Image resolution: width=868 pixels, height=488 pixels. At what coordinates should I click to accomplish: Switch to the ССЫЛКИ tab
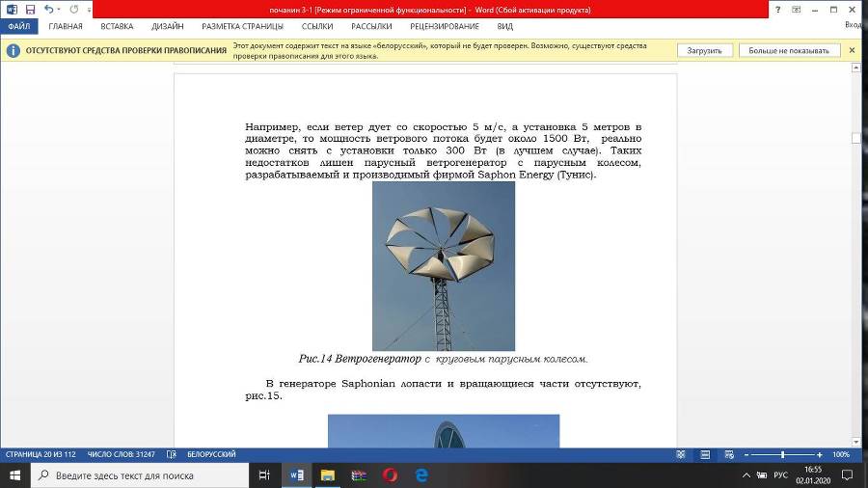click(317, 26)
